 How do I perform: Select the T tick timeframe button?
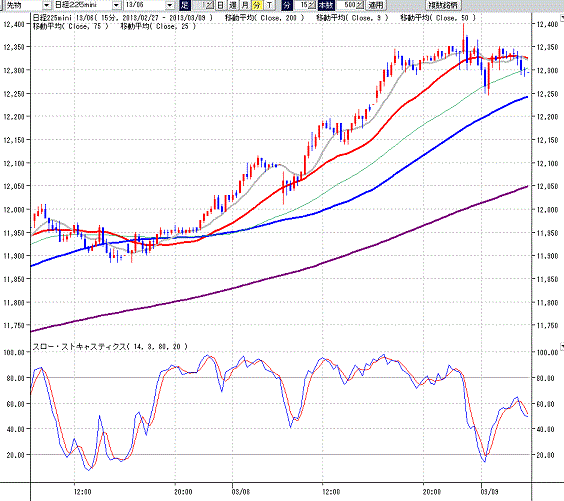(x=269, y=5)
